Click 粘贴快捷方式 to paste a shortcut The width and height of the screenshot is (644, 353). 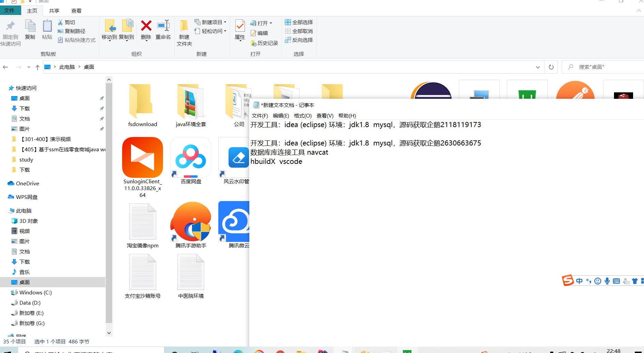tap(77, 40)
